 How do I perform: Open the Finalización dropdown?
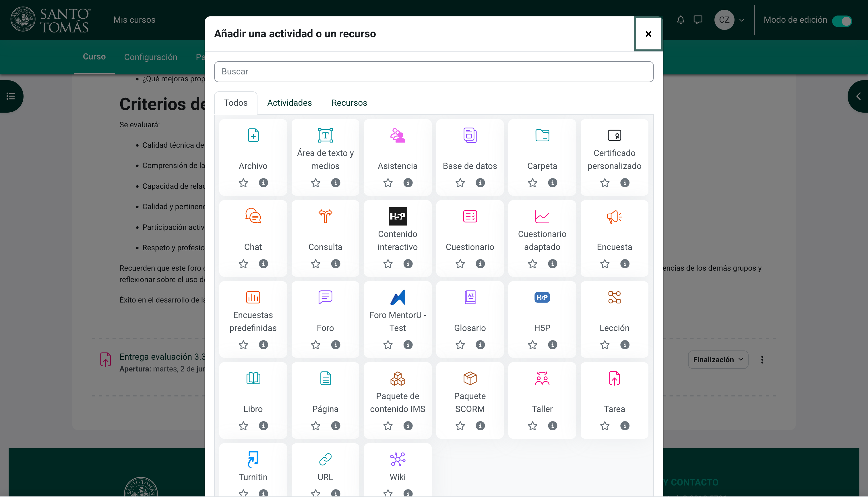[718, 359]
